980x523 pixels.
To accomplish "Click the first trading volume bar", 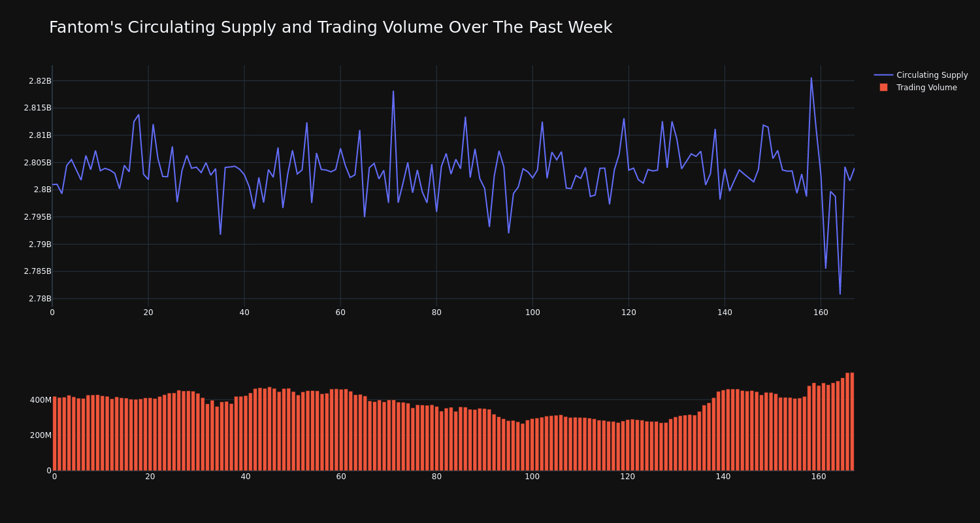I will click(54, 433).
